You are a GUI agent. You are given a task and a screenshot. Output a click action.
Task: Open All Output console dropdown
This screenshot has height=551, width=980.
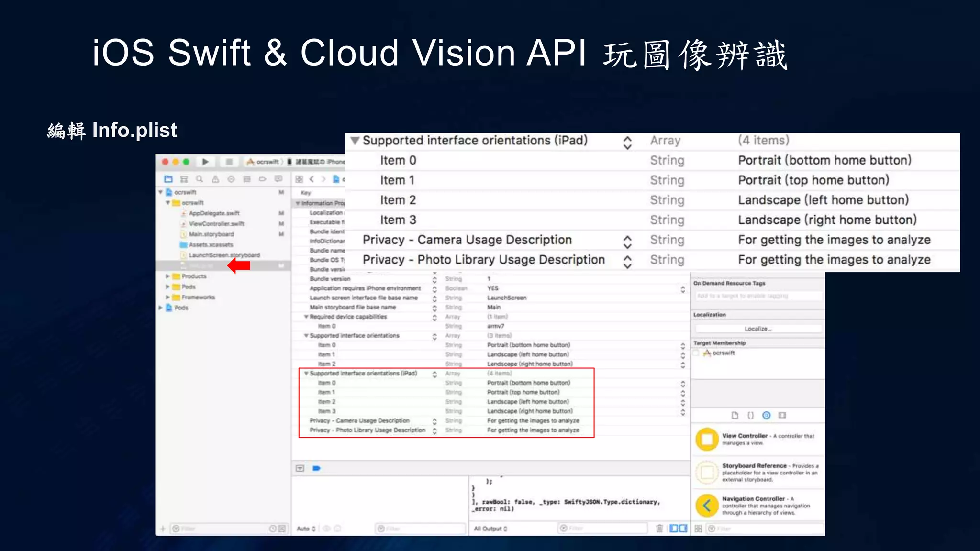[x=490, y=529]
